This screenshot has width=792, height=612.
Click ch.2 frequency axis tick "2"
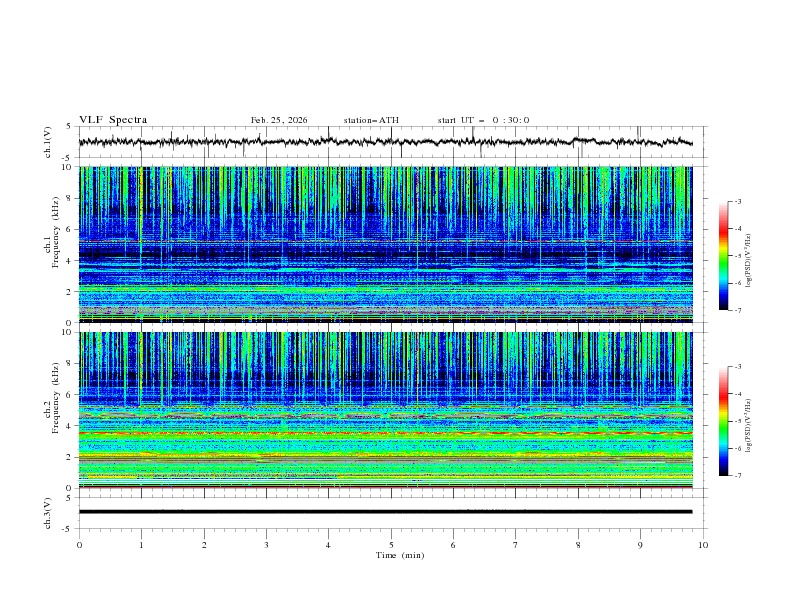point(70,457)
